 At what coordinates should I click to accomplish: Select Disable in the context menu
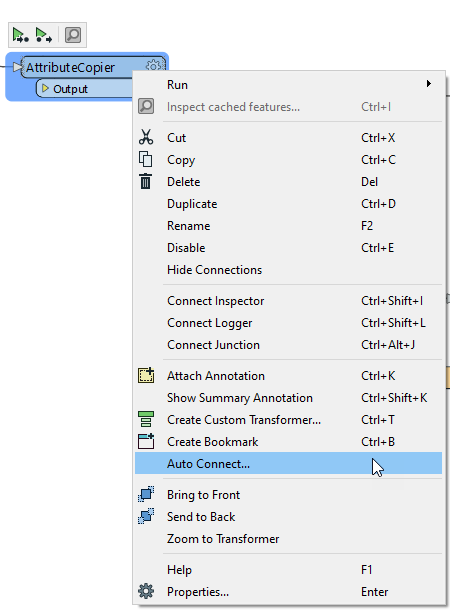[x=288, y=248]
